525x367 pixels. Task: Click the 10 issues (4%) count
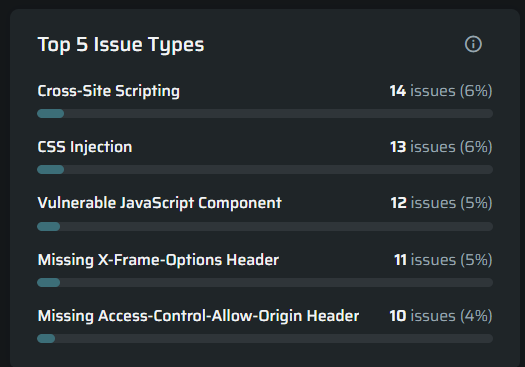point(441,316)
